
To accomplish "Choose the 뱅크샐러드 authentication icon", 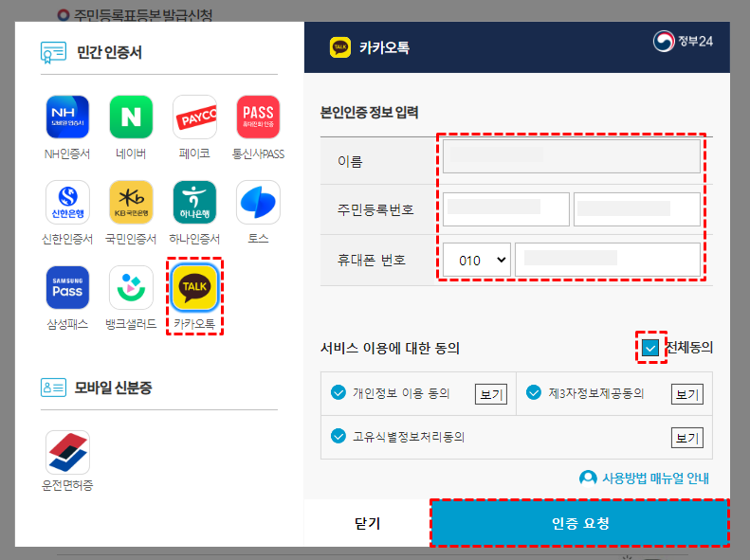I will (x=131, y=288).
